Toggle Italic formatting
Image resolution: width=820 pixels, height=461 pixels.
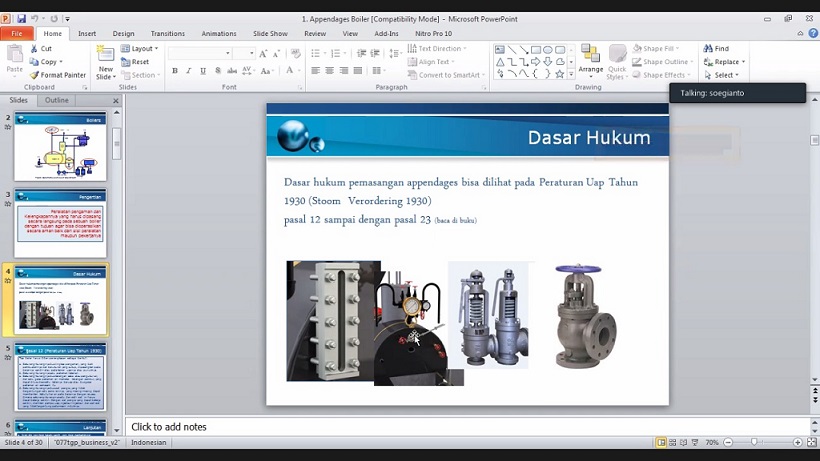pyautogui.click(x=188, y=71)
